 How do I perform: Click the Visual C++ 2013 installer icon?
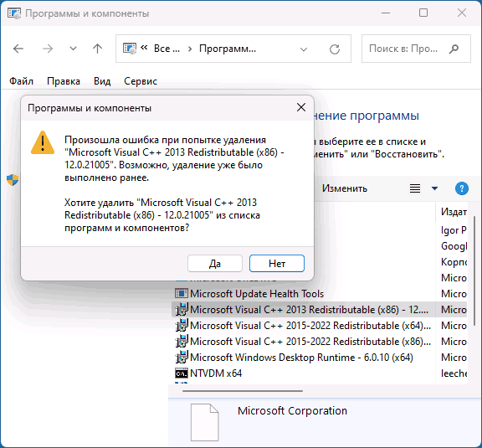[182, 309]
